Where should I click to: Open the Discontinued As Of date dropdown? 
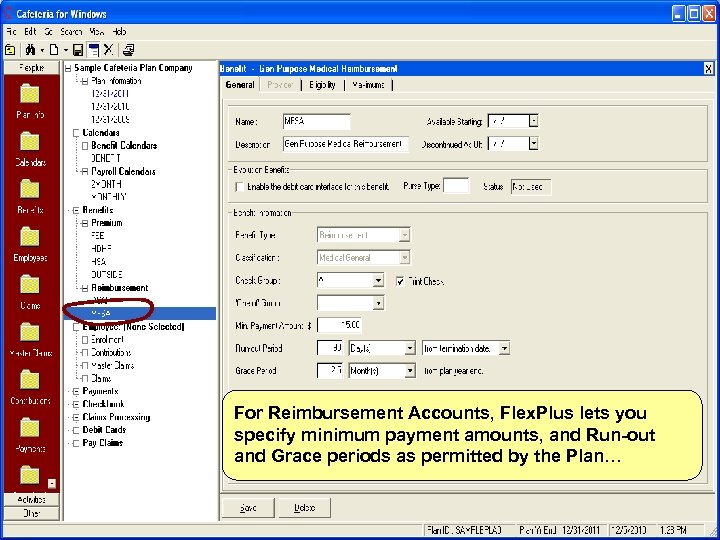click(533, 144)
